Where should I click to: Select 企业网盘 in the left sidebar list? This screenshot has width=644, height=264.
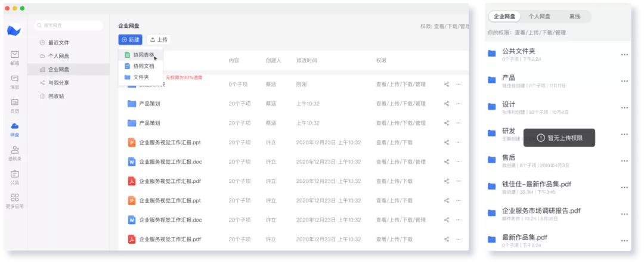pos(68,69)
